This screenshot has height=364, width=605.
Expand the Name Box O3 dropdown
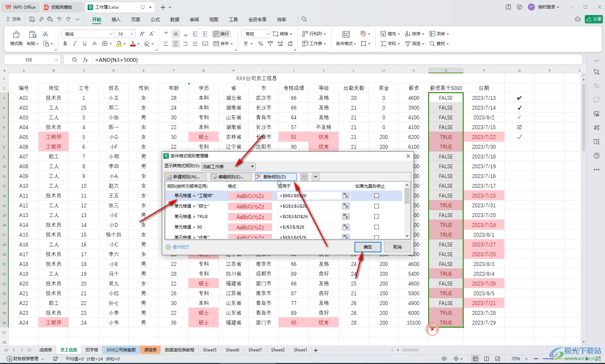tap(56, 60)
